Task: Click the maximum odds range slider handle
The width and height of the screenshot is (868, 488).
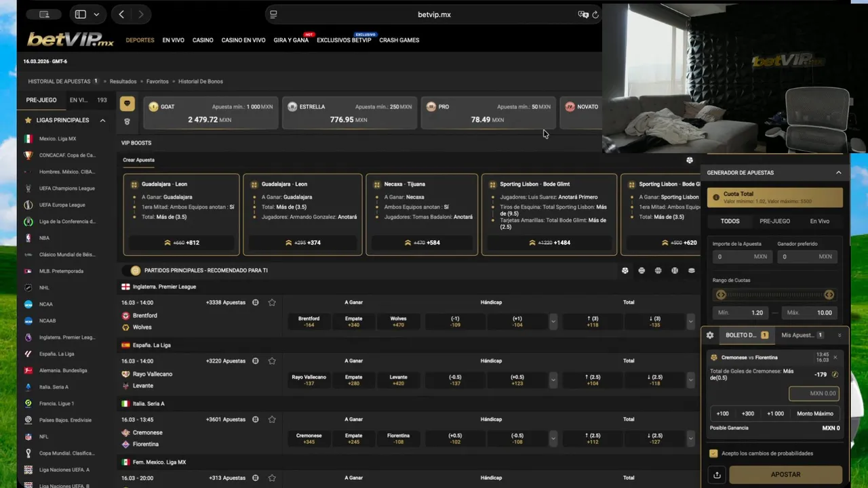Action: point(829,295)
